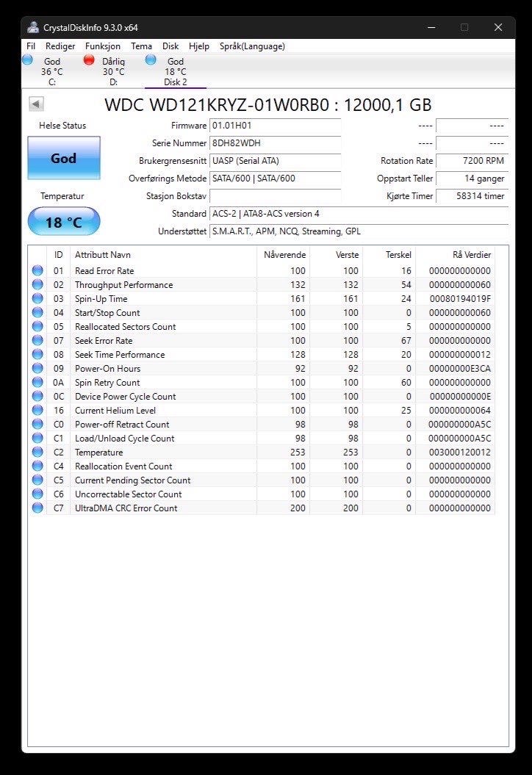Click the status icon for Current Pending Sector Count
The image size is (532, 775).
37,480
